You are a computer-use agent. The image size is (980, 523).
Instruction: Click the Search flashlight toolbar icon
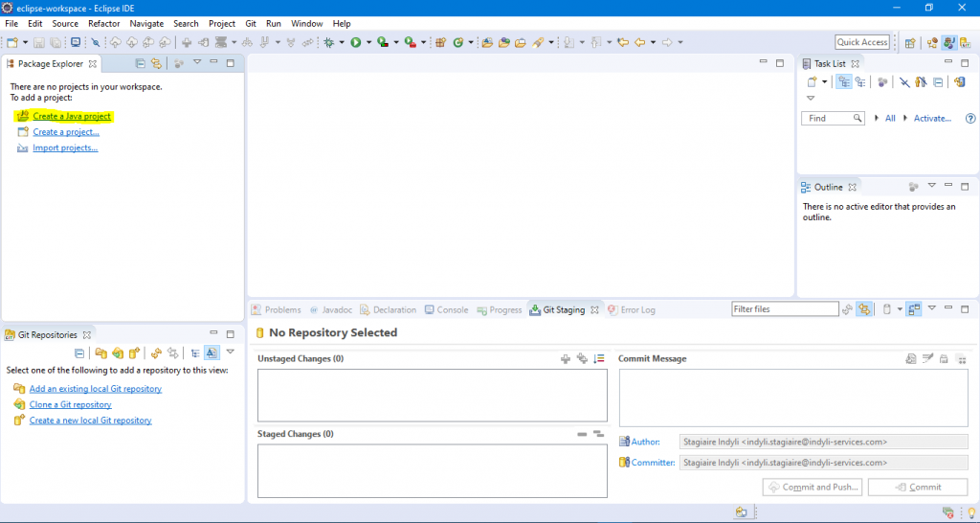(538, 42)
